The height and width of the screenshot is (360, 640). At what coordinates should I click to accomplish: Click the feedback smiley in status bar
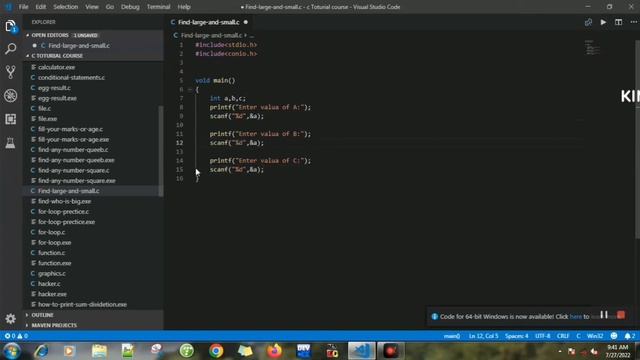tap(614, 336)
